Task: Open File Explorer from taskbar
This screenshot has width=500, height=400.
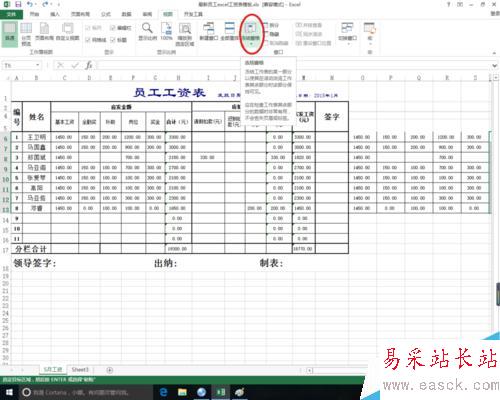Action: click(x=182, y=392)
